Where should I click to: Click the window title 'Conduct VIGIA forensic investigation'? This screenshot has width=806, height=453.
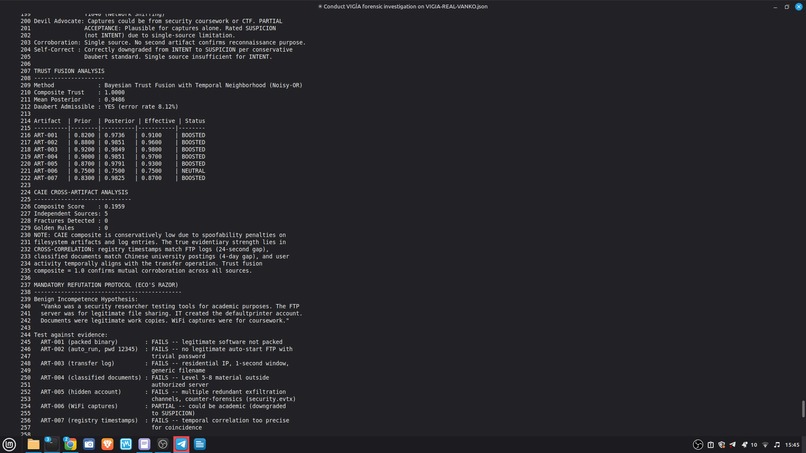coord(403,7)
